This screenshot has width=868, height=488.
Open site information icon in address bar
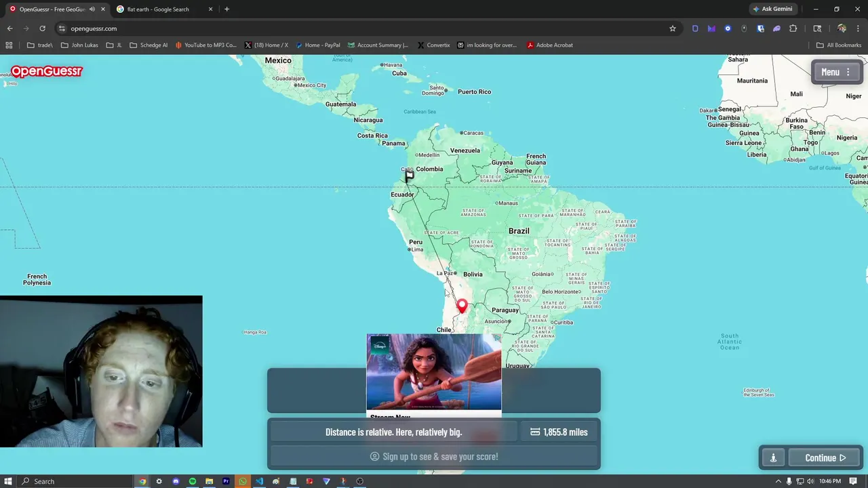pyautogui.click(x=62, y=28)
